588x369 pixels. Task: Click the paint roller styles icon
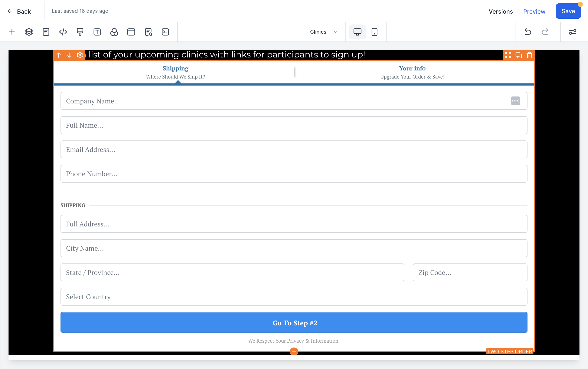(x=80, y=32)
